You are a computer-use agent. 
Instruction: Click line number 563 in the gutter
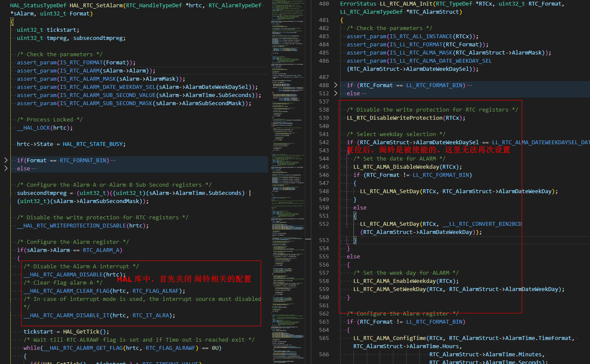point(324,322)
